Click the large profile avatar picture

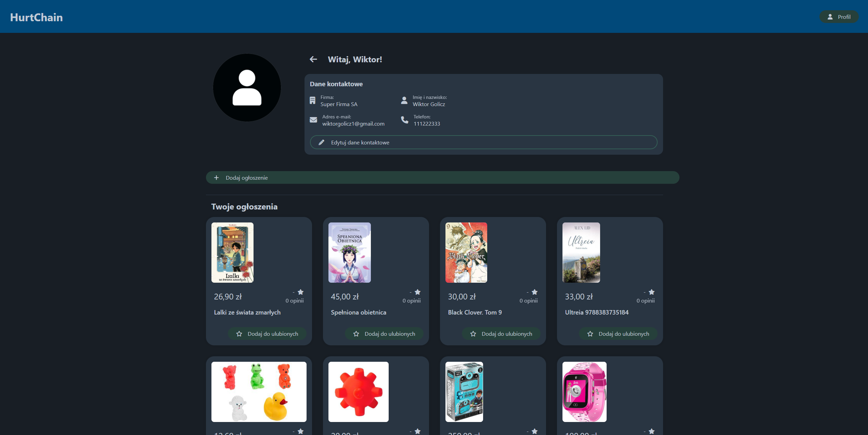tap(247, 88)
